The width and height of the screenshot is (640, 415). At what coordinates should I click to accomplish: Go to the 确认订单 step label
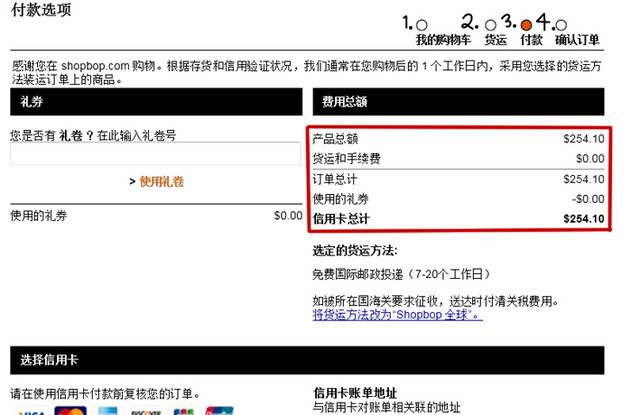(577, 40)
